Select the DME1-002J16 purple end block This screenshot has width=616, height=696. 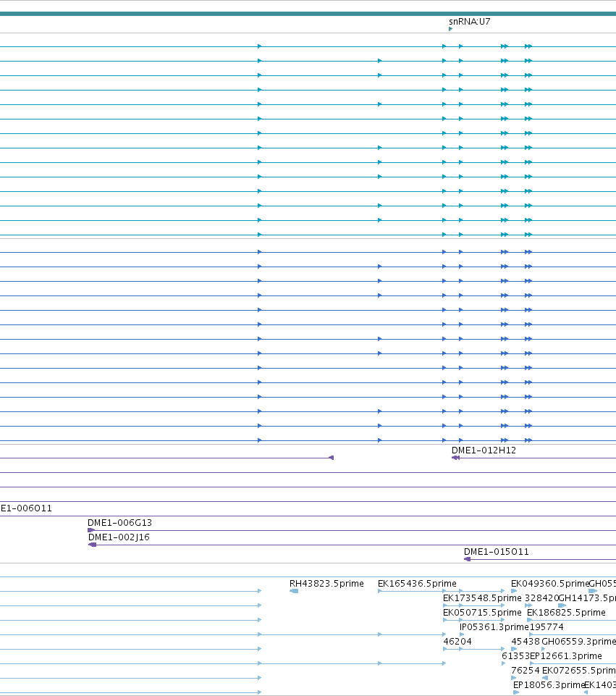click(92, 545)
